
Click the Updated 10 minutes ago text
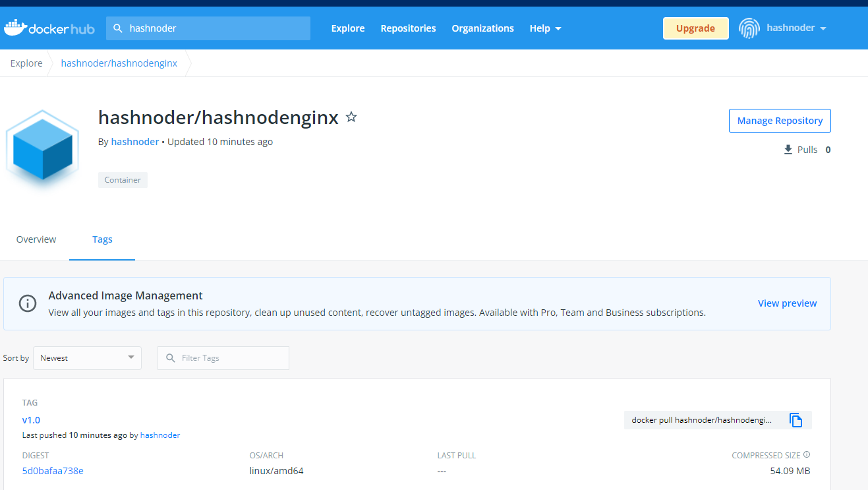click(x=220, y=142)
